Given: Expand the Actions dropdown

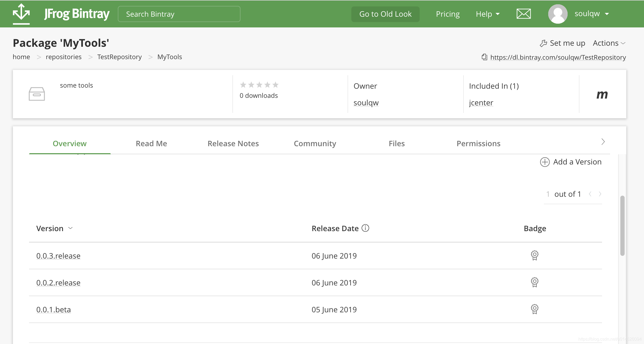Looking at the screenshot, I should click(x=609, y=43).
